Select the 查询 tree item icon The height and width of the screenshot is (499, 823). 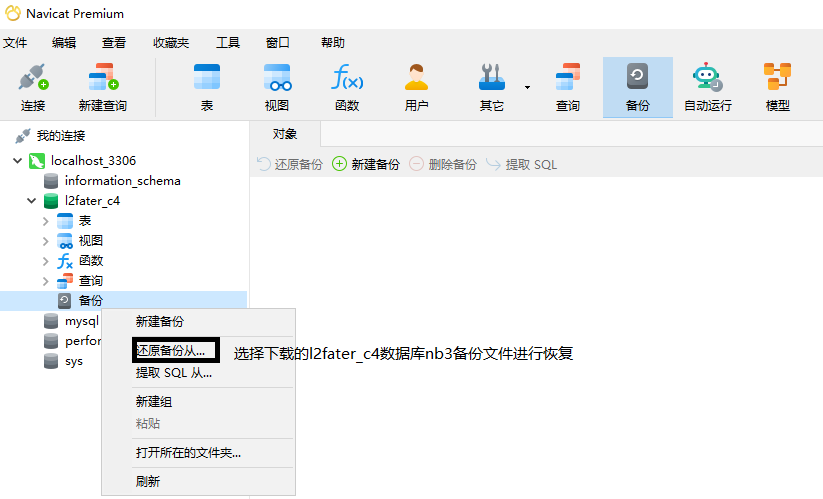65,281
